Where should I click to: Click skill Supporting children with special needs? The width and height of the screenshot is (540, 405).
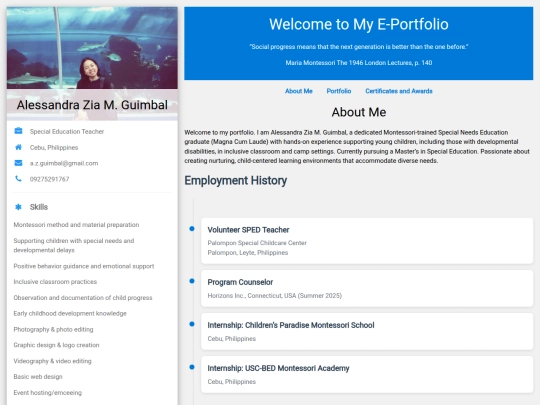(x=74, y=245)
